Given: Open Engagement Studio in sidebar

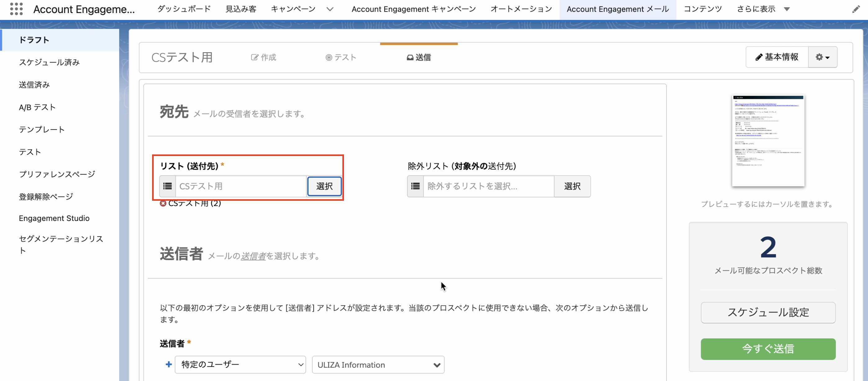Looking at the screenshot, I should click(x=54, y=218).
